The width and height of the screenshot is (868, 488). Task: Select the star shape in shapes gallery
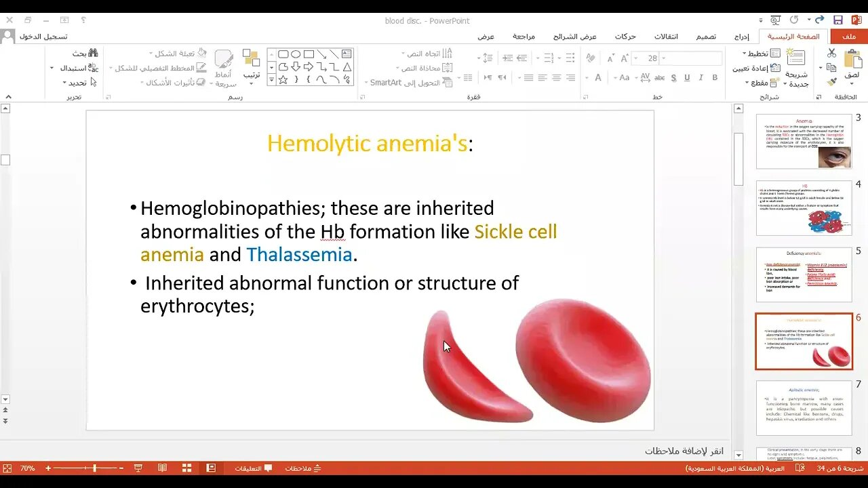click(283, 79)
